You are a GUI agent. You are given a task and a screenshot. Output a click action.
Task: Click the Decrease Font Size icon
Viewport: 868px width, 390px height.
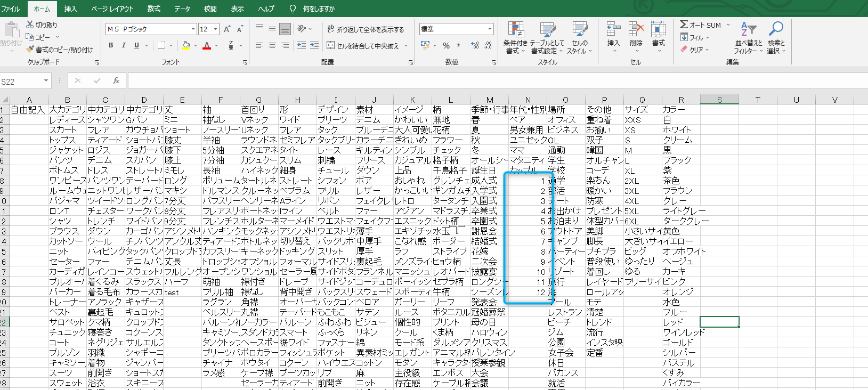point(240,29)
